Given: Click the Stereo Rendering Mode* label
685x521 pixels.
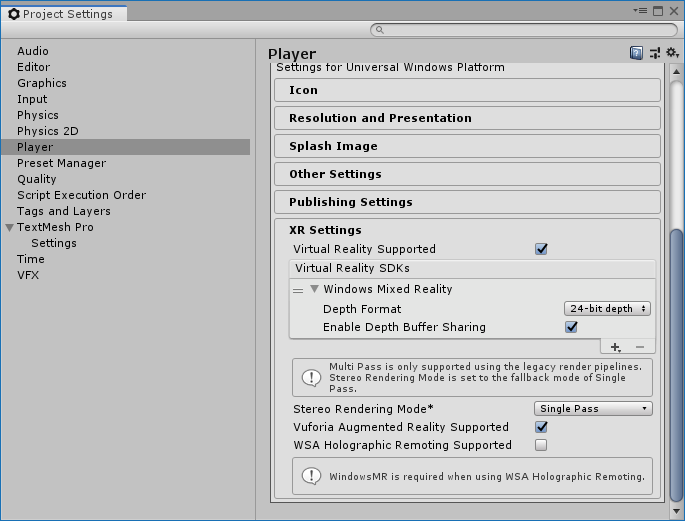Looking at the screenshot, I should pos(363,409).
